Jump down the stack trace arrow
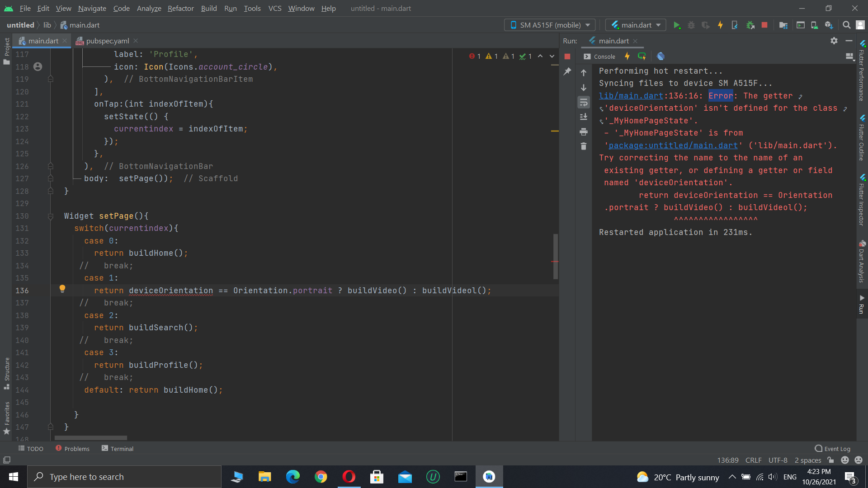 point(584,88)
